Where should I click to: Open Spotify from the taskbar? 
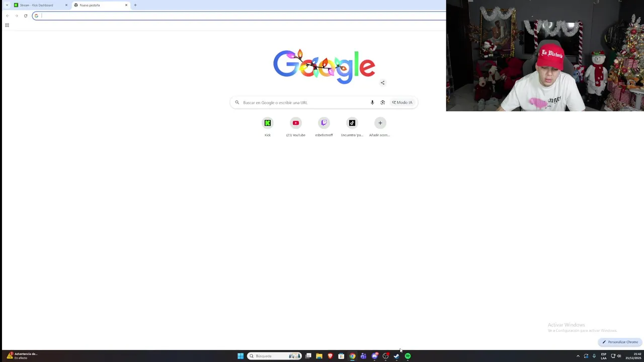point(408,356)
